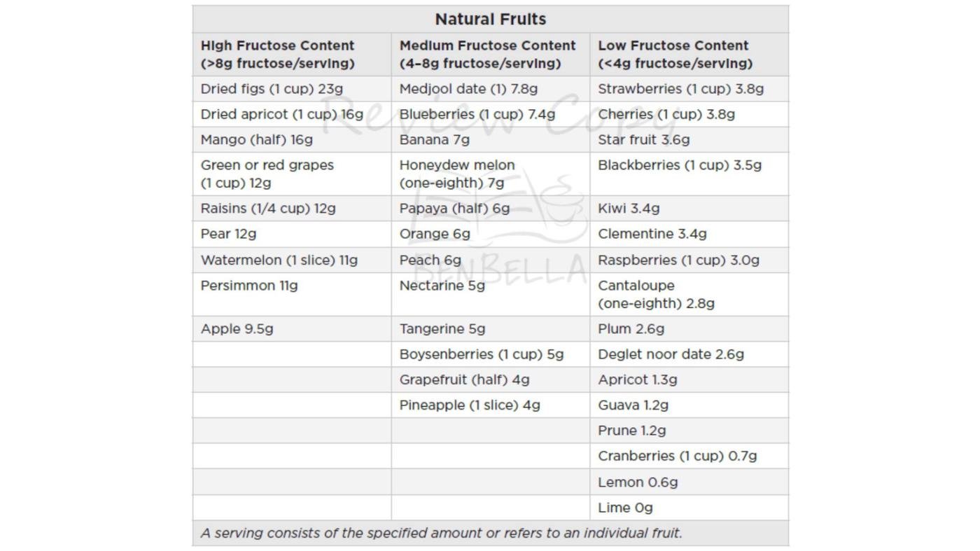
Task: Click the serving footnote text
Action: [x=441, y=533]
